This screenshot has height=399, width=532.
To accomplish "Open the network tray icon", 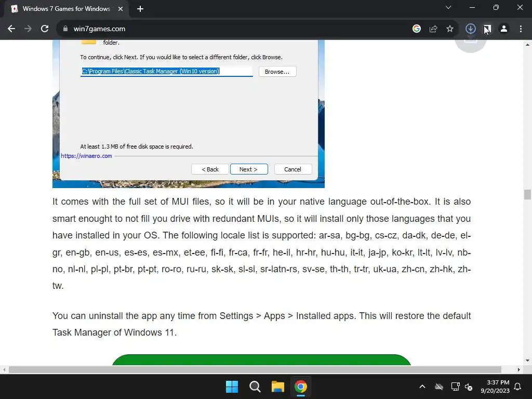I will pyautogui.click(x=455, y=387).
